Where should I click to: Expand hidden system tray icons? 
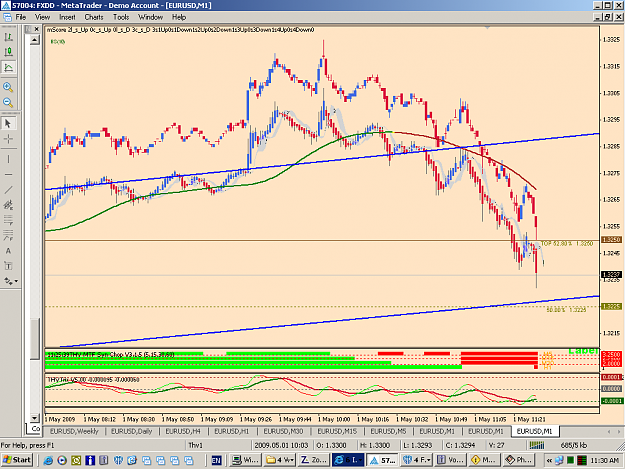(549, 460)
